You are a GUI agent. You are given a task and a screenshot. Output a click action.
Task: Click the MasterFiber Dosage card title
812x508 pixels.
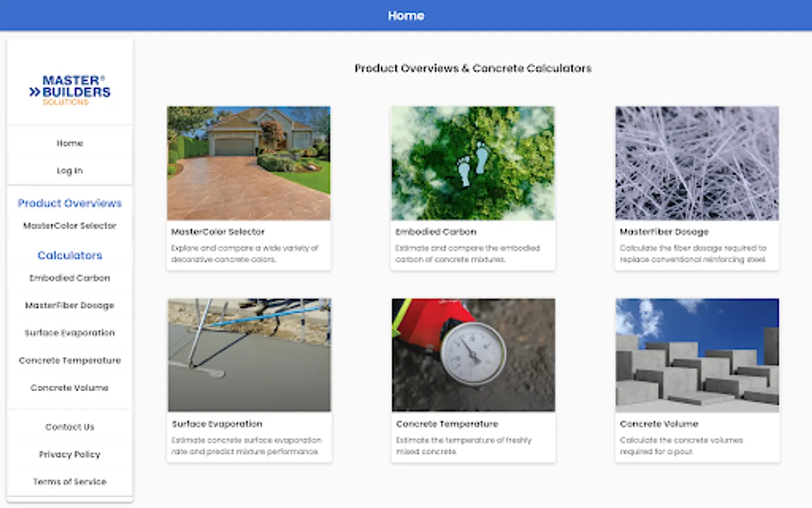pyautogui.click(x=664, y=232)
